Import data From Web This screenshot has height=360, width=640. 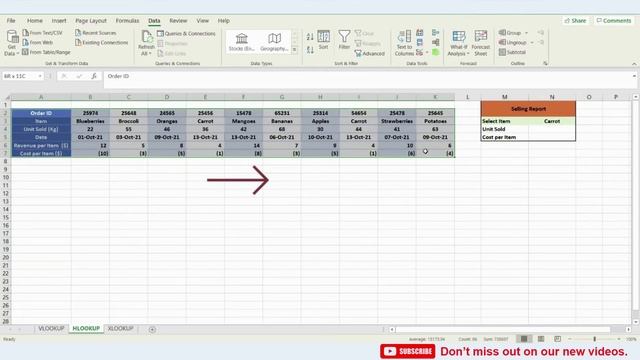click(38, 42)
